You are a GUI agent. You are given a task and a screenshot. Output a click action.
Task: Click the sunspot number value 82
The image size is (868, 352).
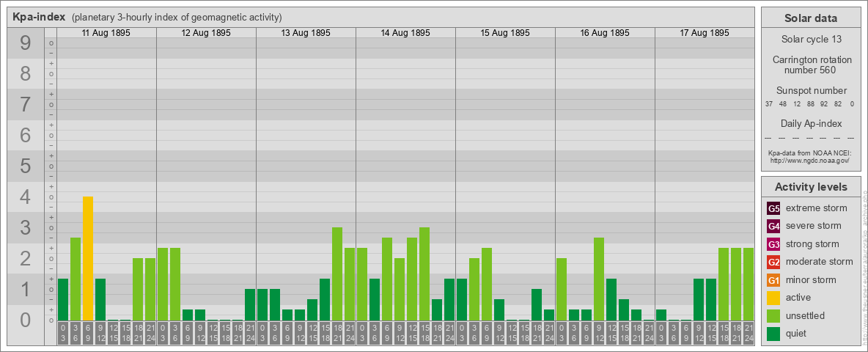[x=838, y=104]
